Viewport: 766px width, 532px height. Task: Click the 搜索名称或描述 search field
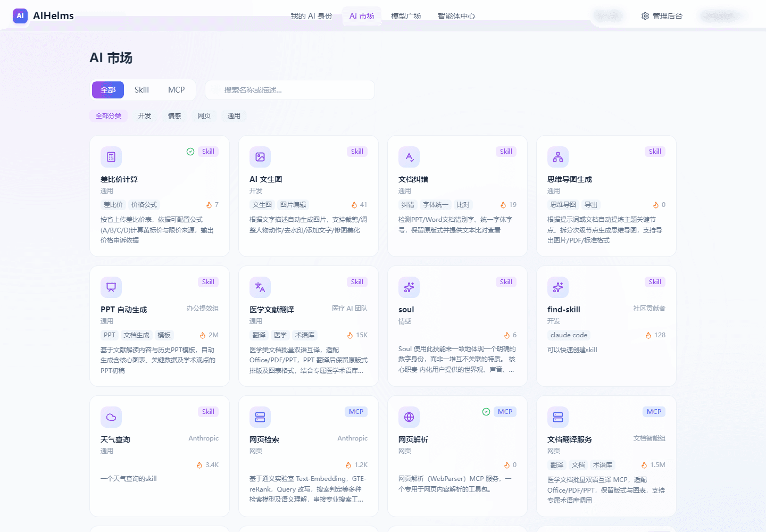(x=290, y=90)
